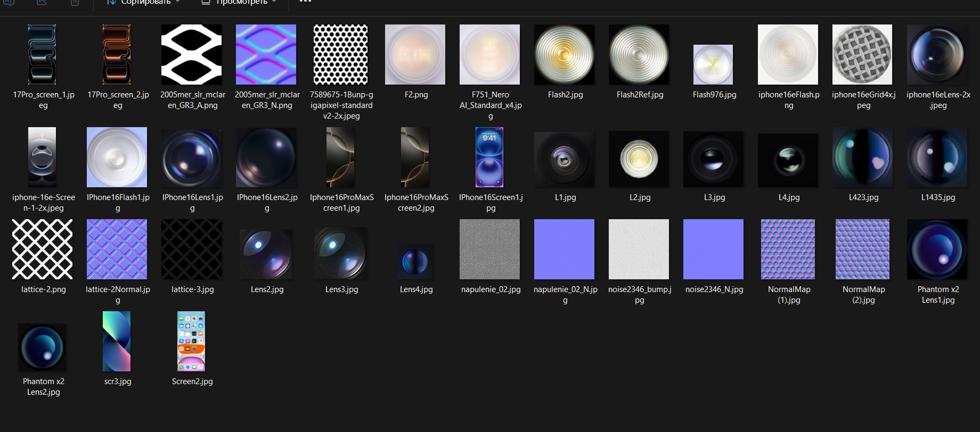Click the IPhone16Screen1.jpg thumbnail

pyautogui.click(x=490, y=157)
